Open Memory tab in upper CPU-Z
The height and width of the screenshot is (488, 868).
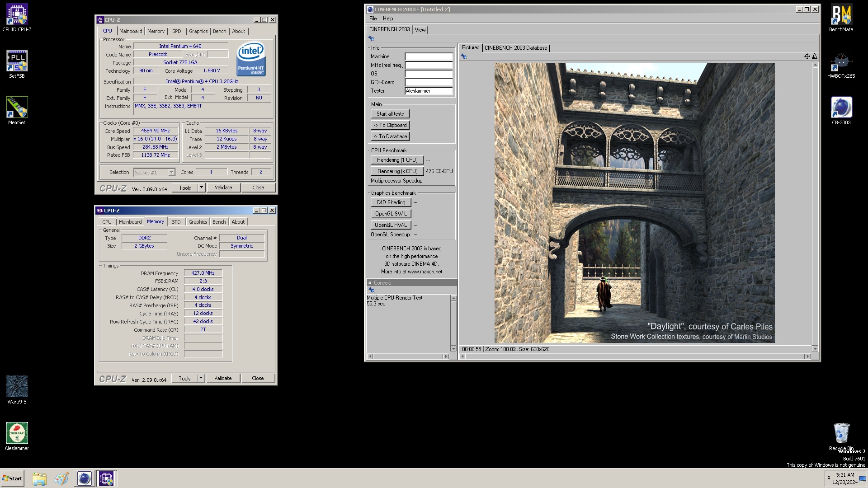coord(156,31)
